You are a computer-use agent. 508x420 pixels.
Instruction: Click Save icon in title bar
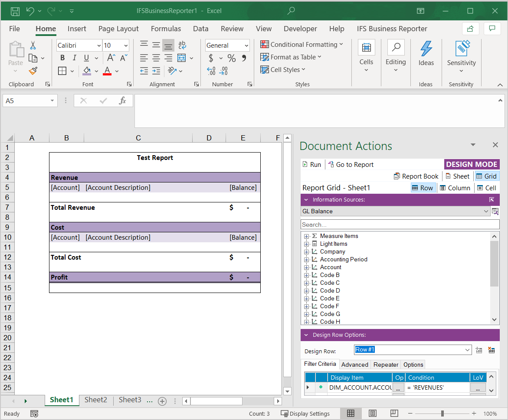(x=15, y=11)
